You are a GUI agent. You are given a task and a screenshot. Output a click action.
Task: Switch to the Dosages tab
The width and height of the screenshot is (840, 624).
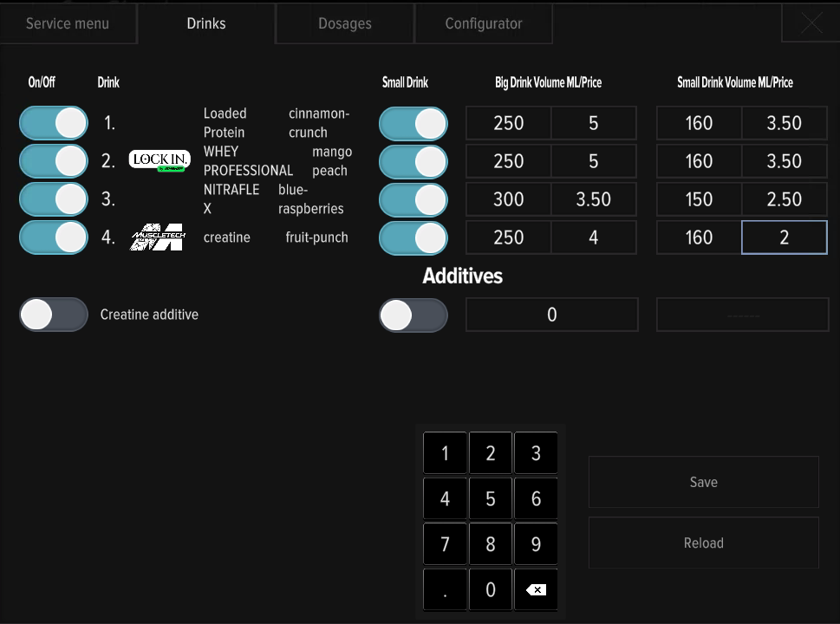tap(344, 23)
